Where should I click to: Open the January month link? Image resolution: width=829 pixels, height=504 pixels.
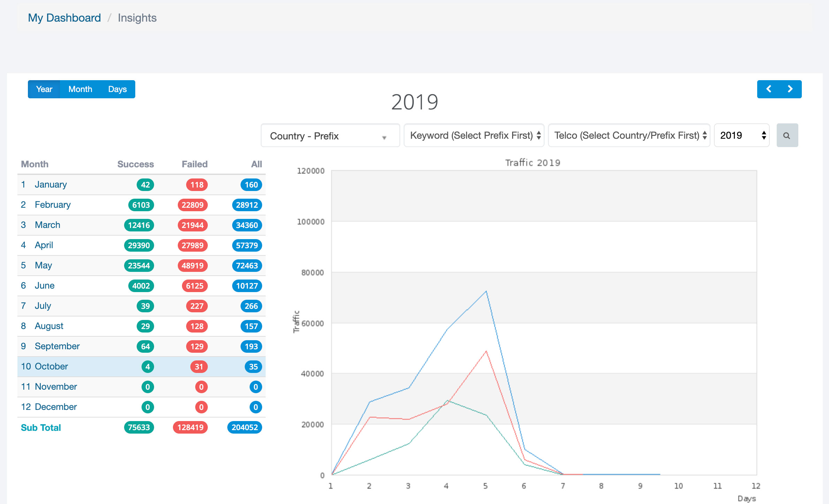(x=51, y=185)
